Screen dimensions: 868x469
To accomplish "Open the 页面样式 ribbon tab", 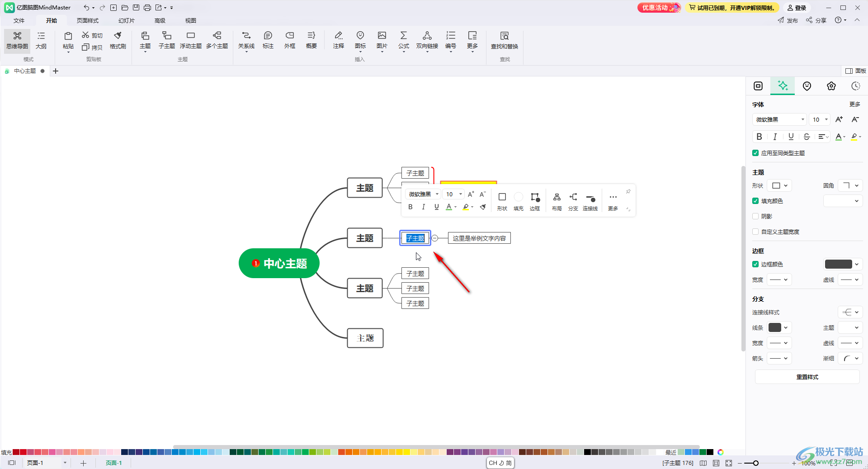I will (x=87, y=20).
